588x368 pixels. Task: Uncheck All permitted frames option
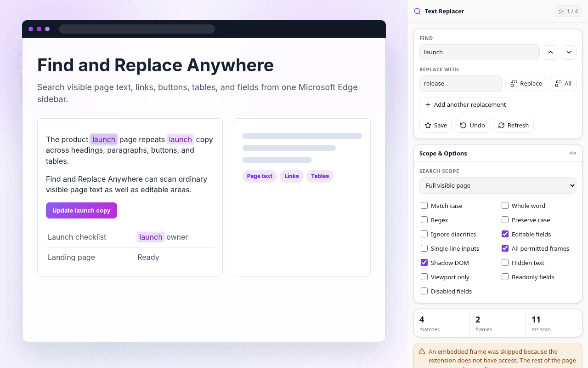[505, 248]
